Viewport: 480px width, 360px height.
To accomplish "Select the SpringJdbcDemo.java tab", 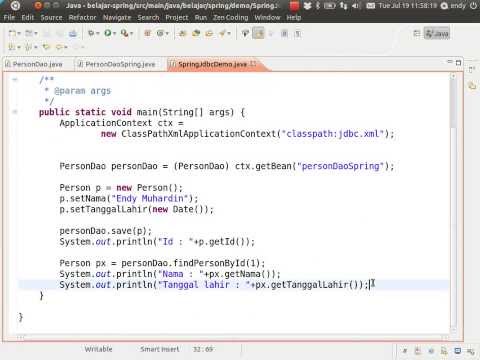I will click(212, 64).
